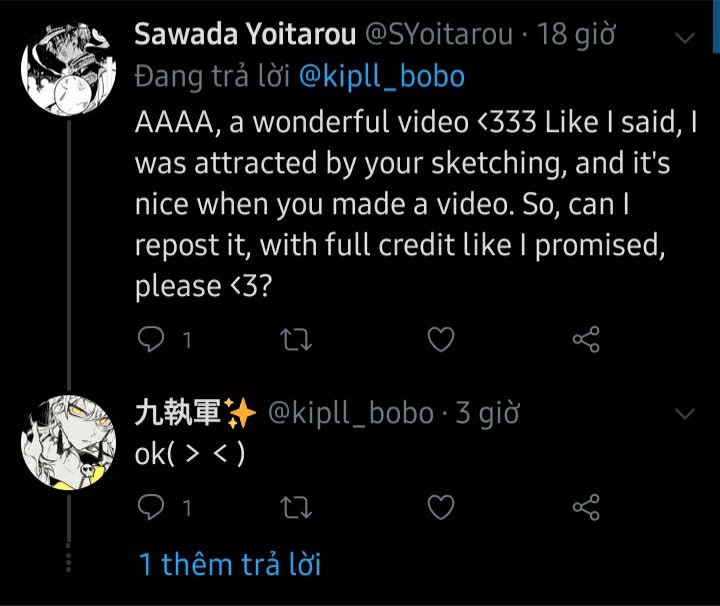Screen dimensions: 720x606
Task: Like kipll_bobo's "ok" reply
Action: coord(441,507)
